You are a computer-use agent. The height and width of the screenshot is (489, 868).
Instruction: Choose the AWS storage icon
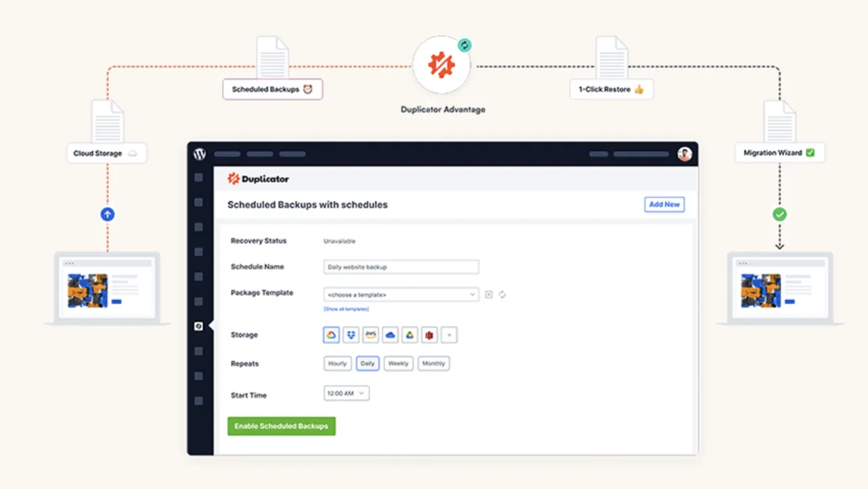click(x=370, y=335)
